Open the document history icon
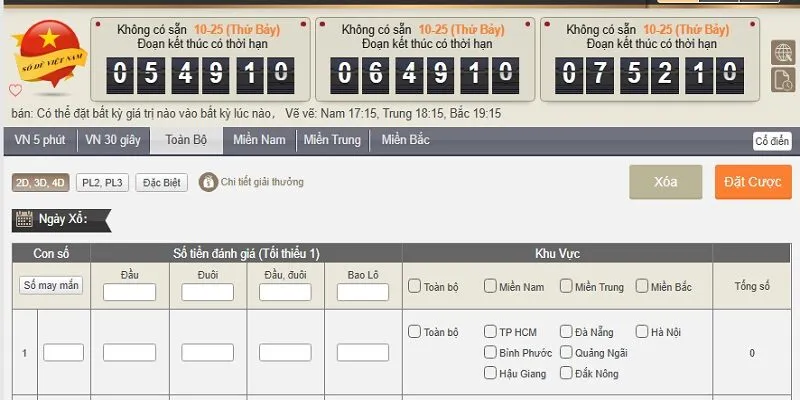The height and width of the screenshot is (400, 800). tap(783, 80)
